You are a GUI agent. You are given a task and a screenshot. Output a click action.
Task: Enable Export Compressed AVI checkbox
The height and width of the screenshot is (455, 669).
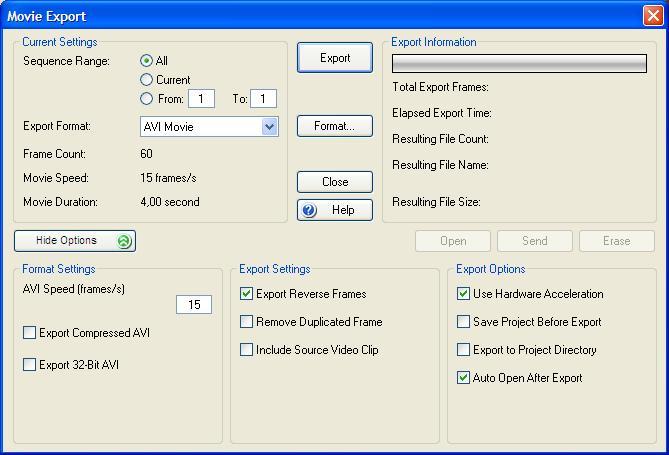(x=29, y=332)
